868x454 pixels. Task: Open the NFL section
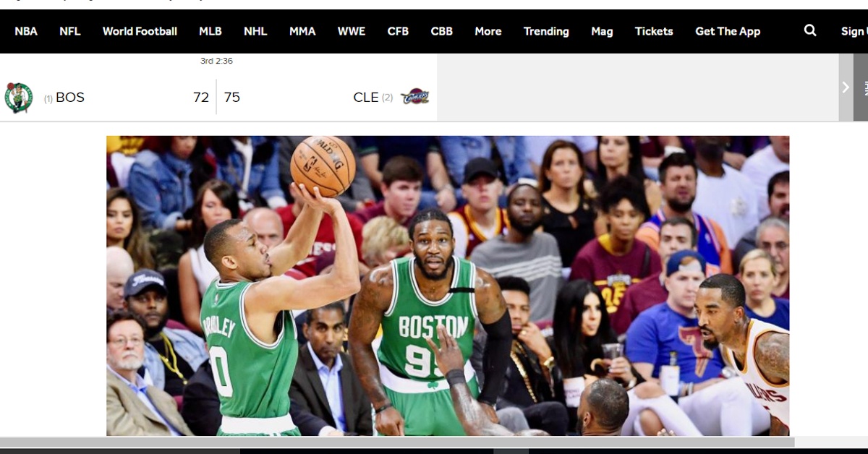pos(70,31)
